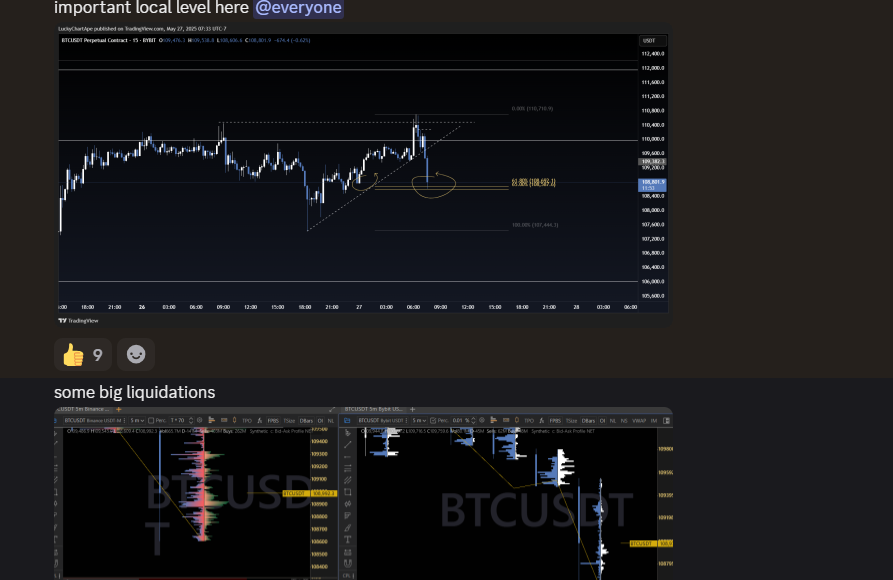This screenshot has height=580, width=893.
Task: Click the + to add a new chart tab
Action: point(118,409)
